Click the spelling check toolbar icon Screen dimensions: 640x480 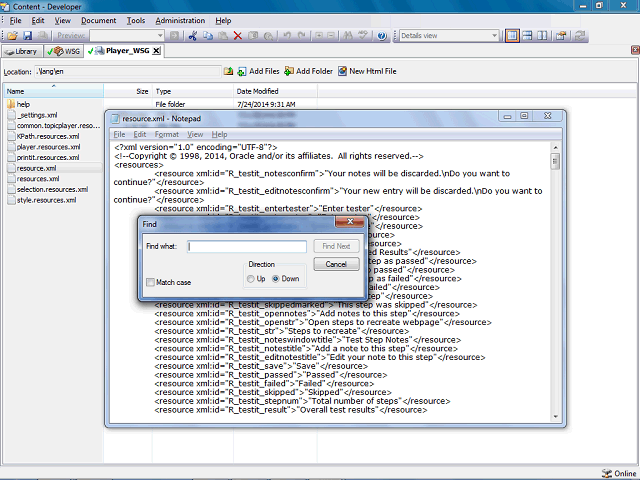(362, 36)
